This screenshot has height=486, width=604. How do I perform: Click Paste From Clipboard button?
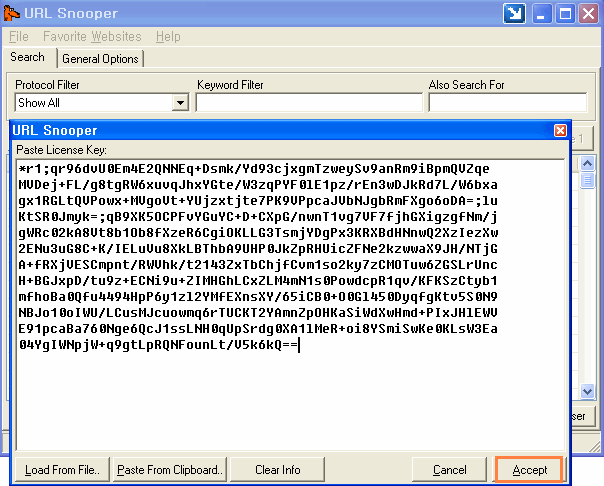170,469
